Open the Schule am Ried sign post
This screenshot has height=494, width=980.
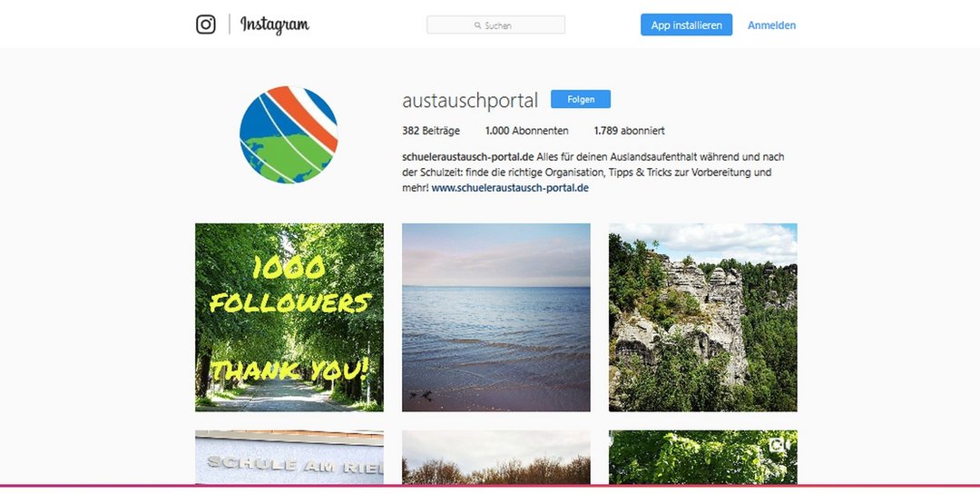(x=289, y=457)
